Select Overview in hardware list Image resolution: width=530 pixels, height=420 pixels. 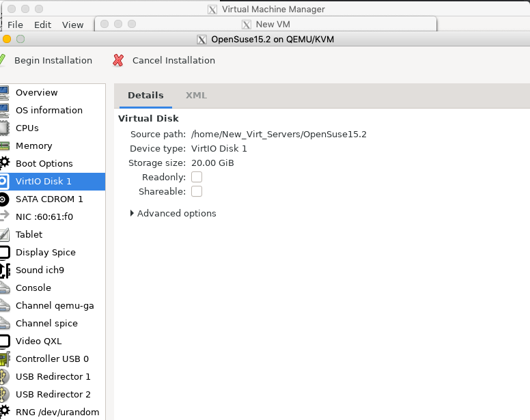click(x=53, y=93)
